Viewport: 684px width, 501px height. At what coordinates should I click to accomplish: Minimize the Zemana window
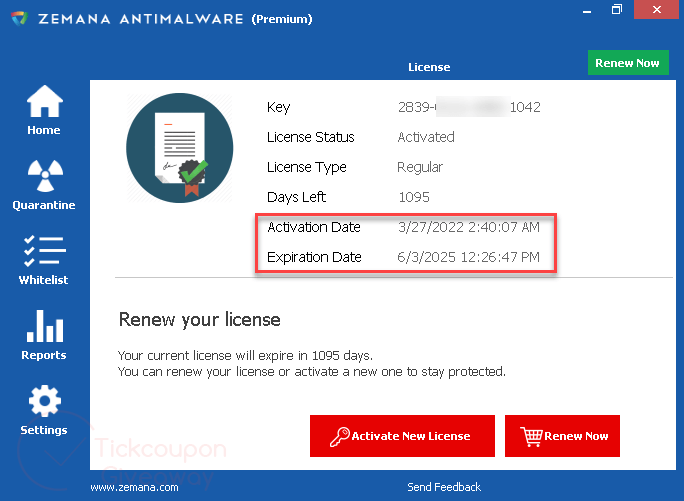(x=587, y=10)
